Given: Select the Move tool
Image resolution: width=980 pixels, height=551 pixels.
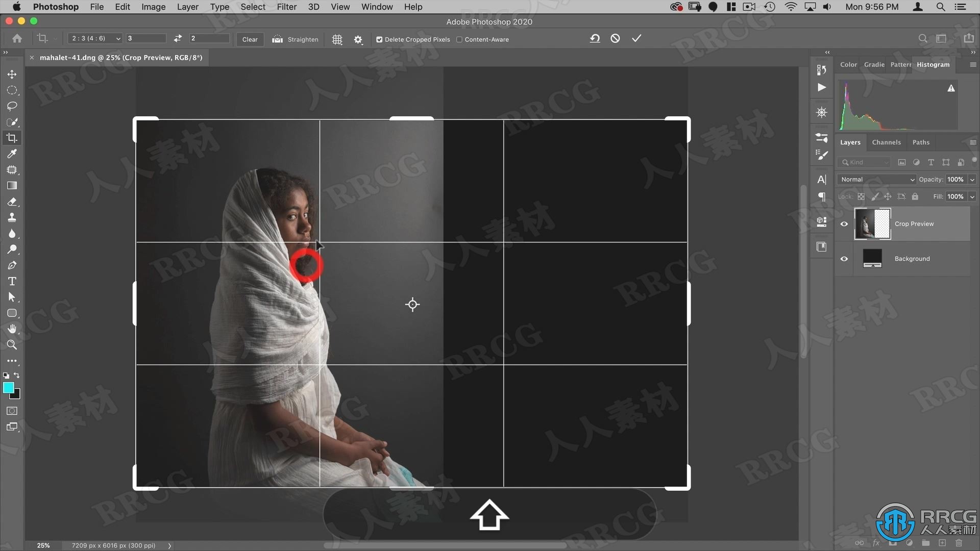Looking at the screenshot, I should coord(11,74).
